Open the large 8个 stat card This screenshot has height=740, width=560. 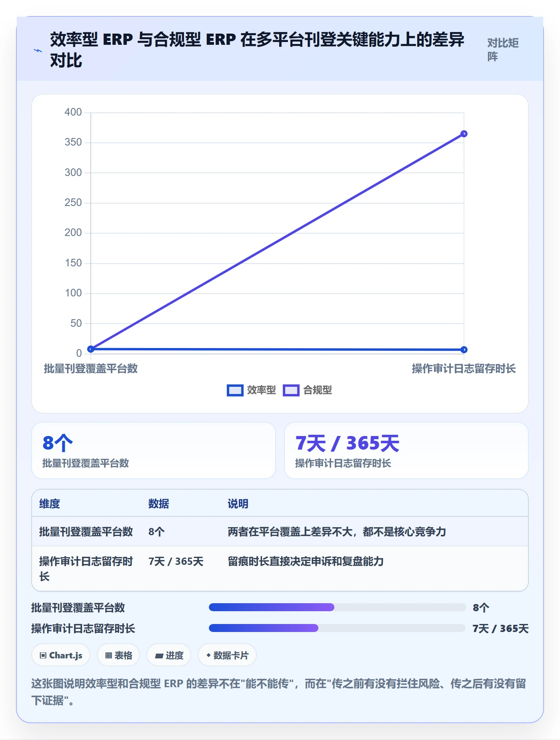(x=154, y=450)
